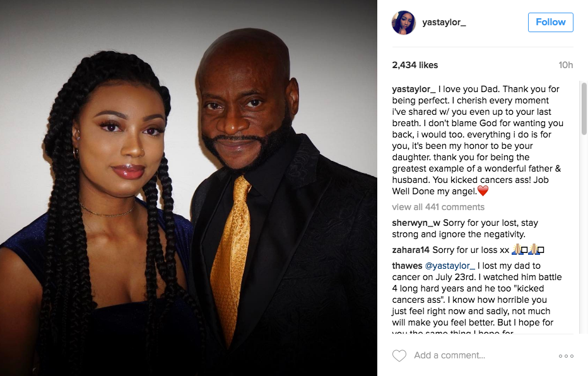Like the post with heart icon
Screen dimensions: 588x376
(x=399, y=355)
